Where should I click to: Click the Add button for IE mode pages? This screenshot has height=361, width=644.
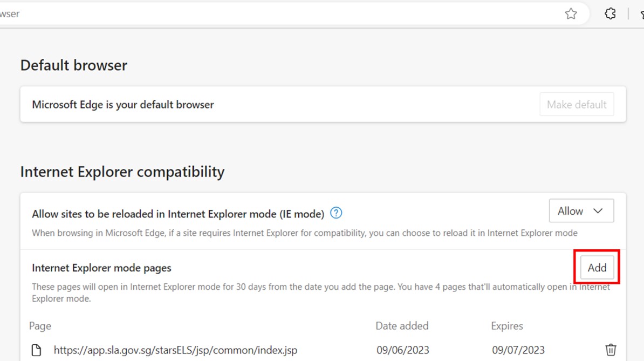click(x=597, y=268)
